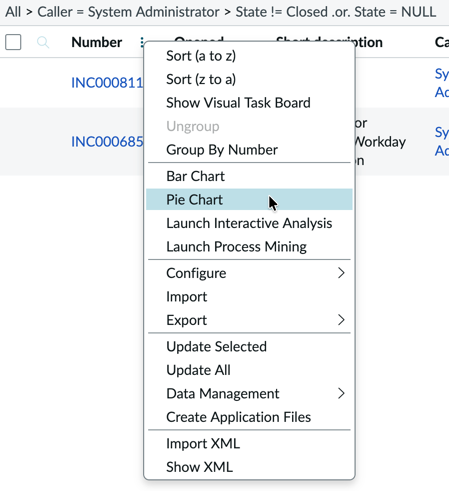Choose Import XML
Image resolution: width=449 pixels, height=491 pixels.
click(x=249, y=443)
